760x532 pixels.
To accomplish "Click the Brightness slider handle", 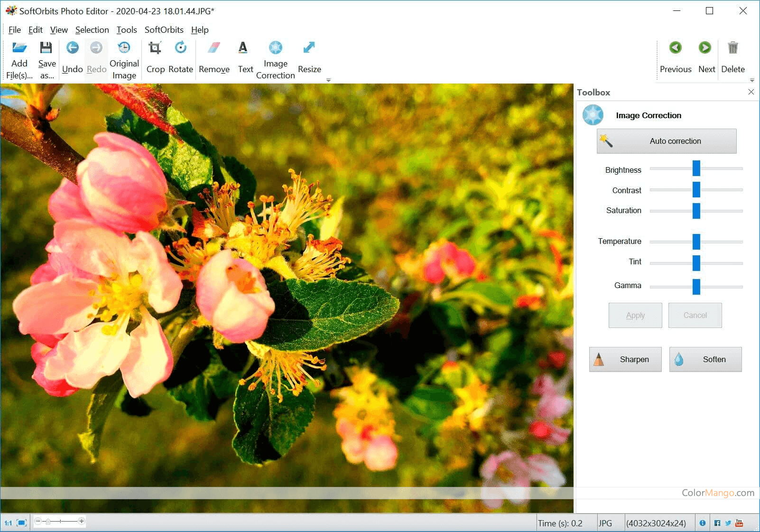I will (x=696, y=168).
